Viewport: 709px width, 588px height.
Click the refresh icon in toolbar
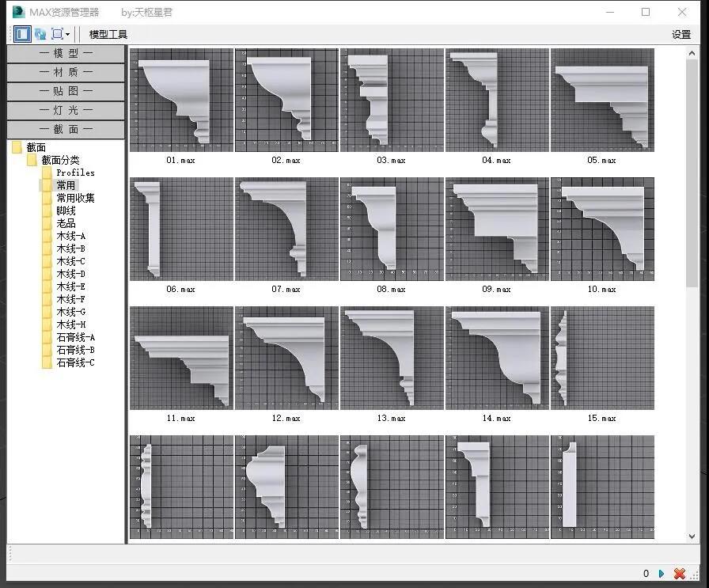pos(40,34)
